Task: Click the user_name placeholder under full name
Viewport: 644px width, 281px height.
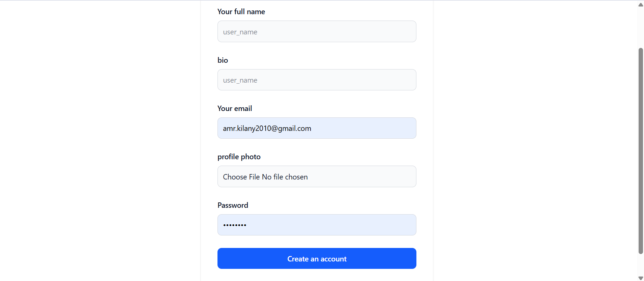Action: (x=240, y=32)
